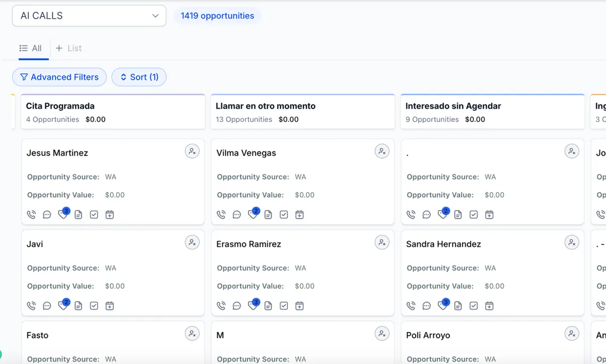Click calendar appointment icon on Sandra Hernandez card

point(489,305)
